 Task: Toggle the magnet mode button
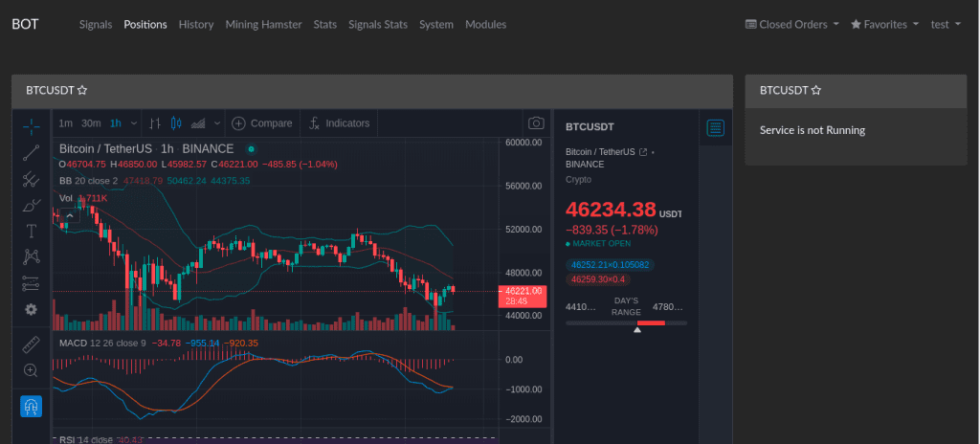coord(32,407)
